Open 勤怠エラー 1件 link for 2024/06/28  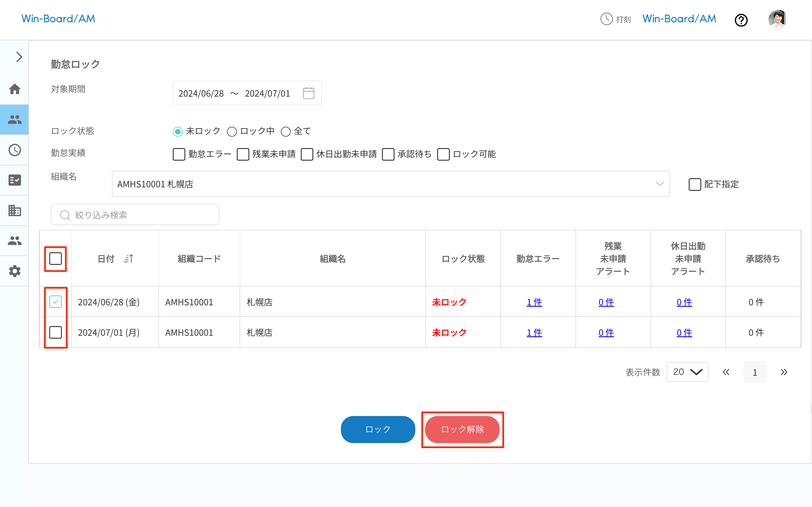pyautogui.click(x=534, y=302)
